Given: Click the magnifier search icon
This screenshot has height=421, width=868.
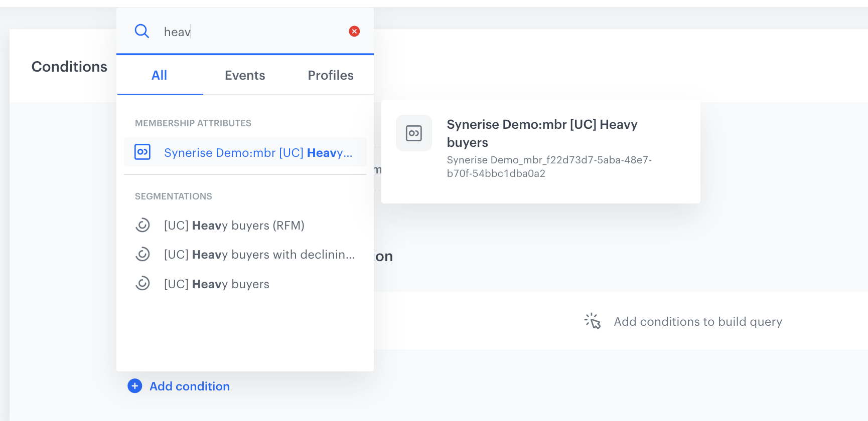Looking at the screenshot, I should coord(142,31).
